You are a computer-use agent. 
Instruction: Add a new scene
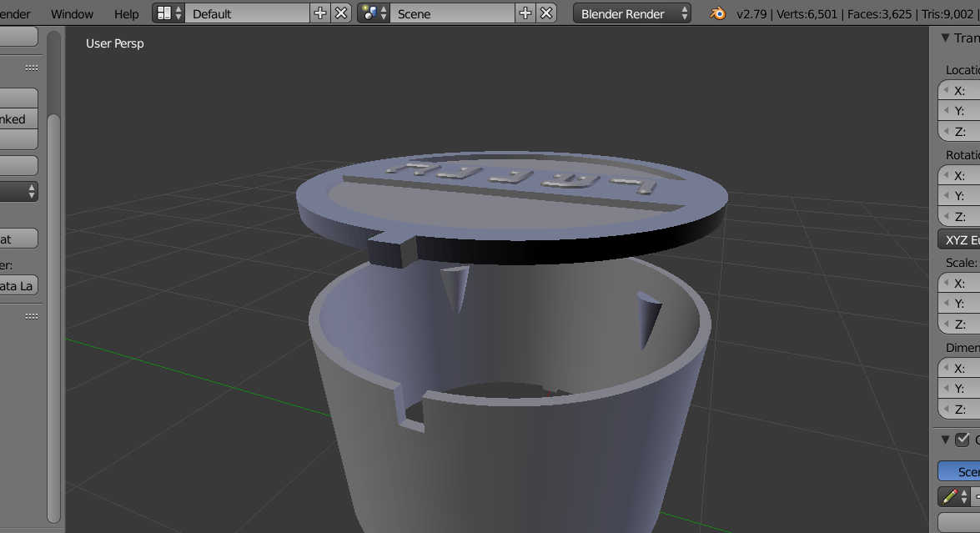pos(525,13)
